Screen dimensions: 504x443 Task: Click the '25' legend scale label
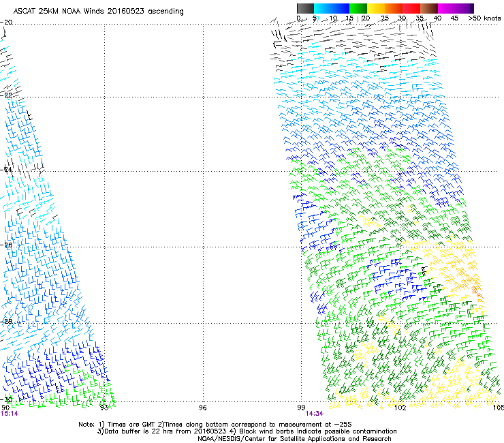pyautogui.click(x=385, y=18)
